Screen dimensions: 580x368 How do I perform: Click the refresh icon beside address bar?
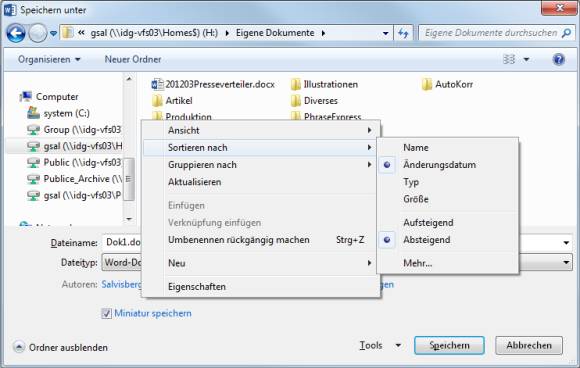tap(403, 33)
